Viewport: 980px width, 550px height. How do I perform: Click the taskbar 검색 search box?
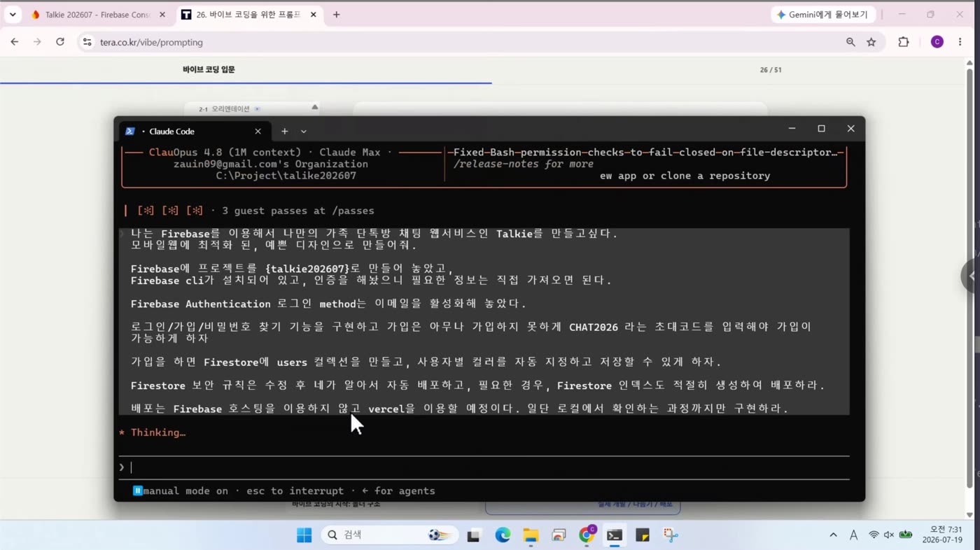(389, 535)
